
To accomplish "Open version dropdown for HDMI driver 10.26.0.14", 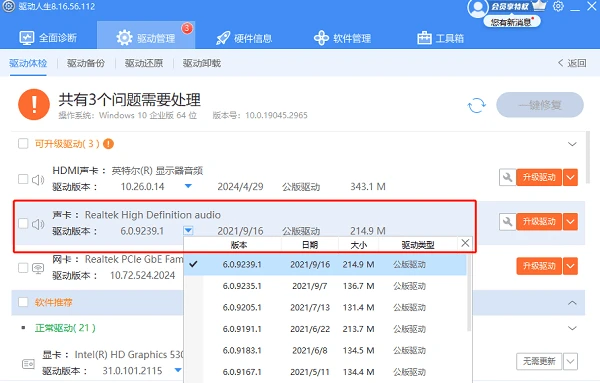I will click(188, 186).
